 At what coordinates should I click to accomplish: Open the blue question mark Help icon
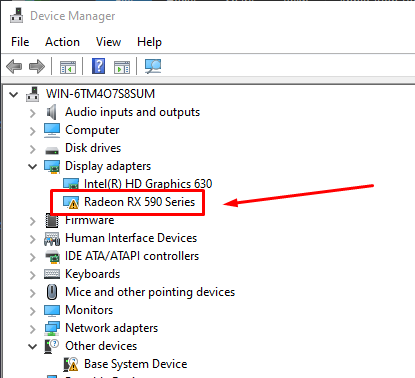click(98, 66)
